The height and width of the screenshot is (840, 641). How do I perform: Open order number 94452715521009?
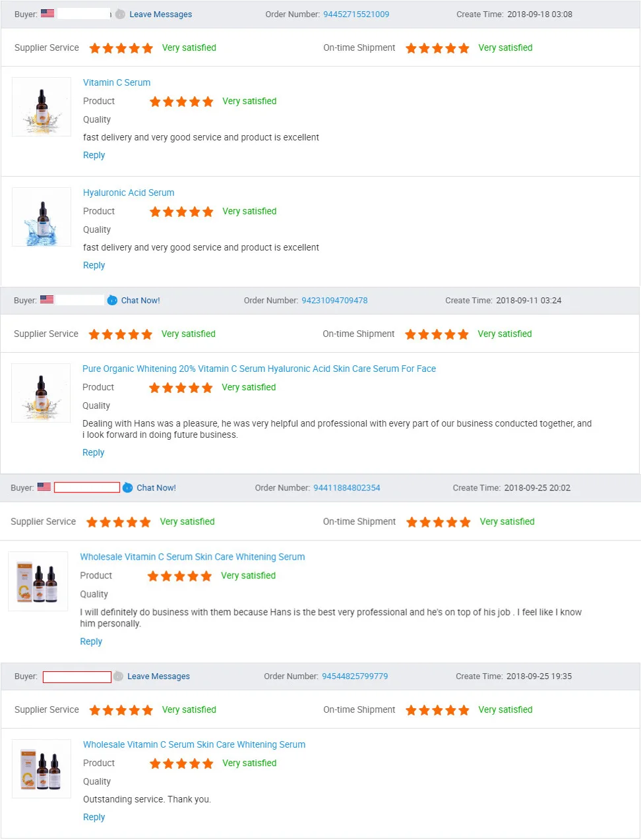[x=356, y=14]
